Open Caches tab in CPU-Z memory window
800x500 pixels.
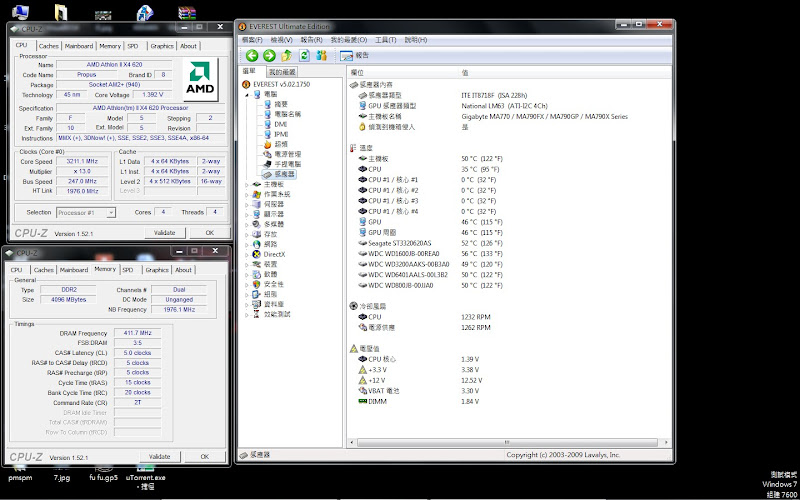(x=44, y=270)
